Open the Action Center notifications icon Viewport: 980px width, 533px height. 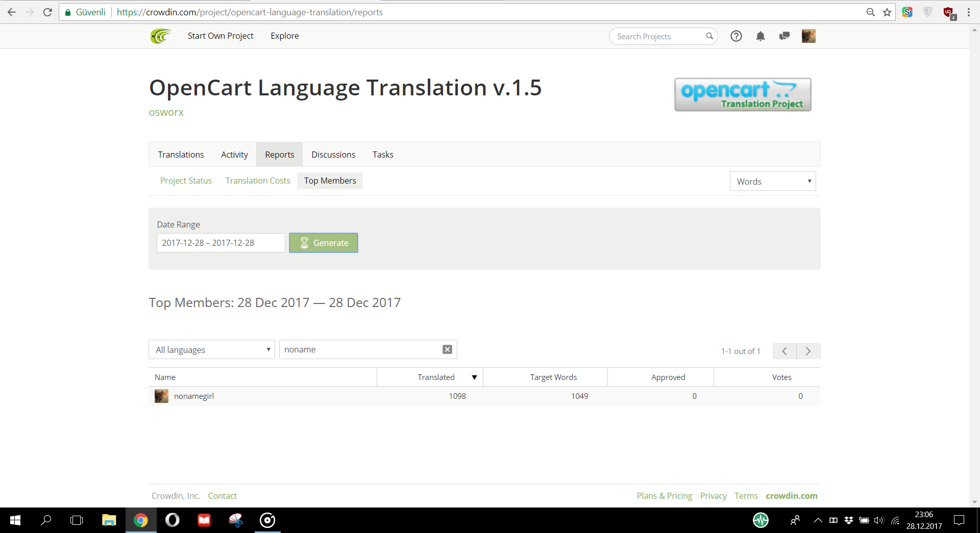(x=959, y=520)
